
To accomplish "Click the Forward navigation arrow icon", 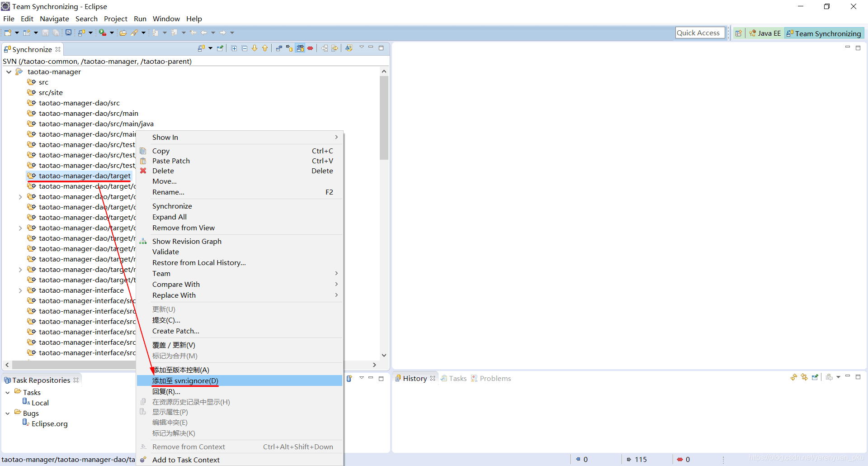I will pos(223,33).
